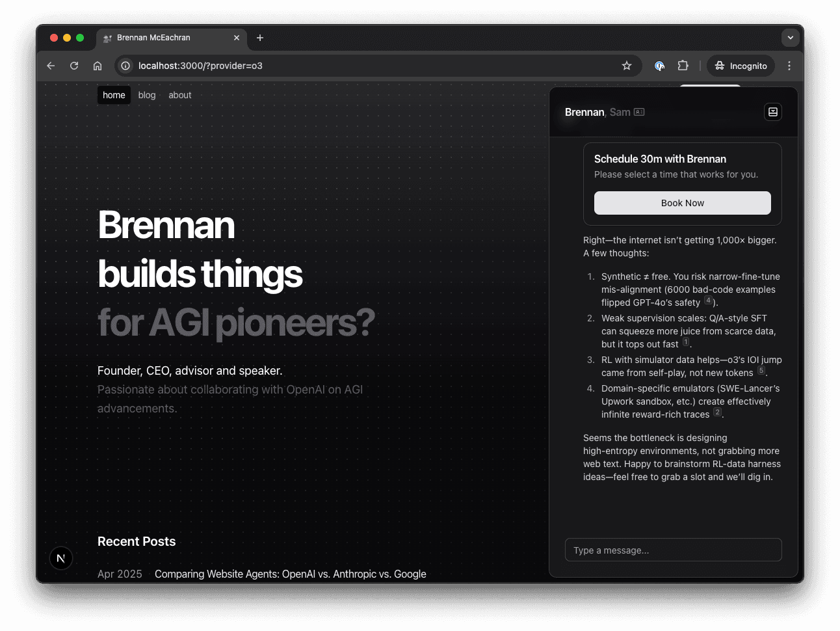Focus the Type a message input

673,550
